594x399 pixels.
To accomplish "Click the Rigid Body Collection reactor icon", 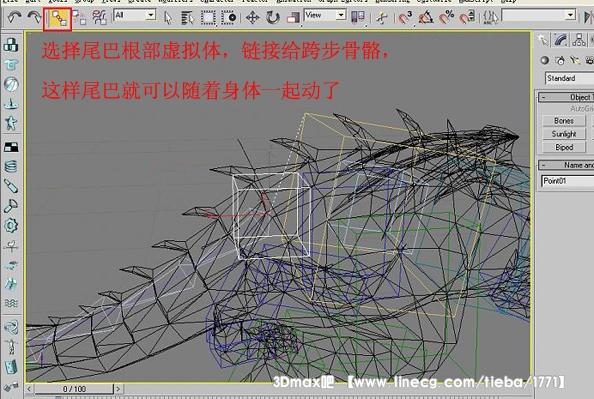I will (x=11, y=45).
